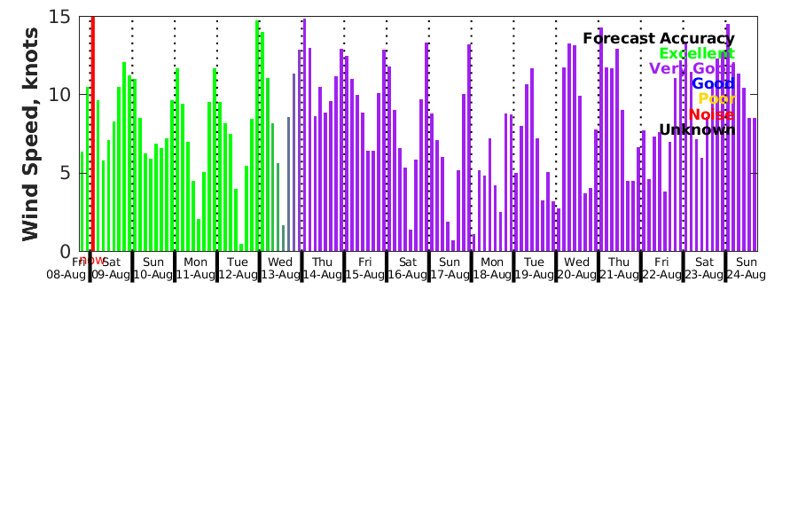Click the red 'now' text label
798x532 pixels.
click(91, 261)
